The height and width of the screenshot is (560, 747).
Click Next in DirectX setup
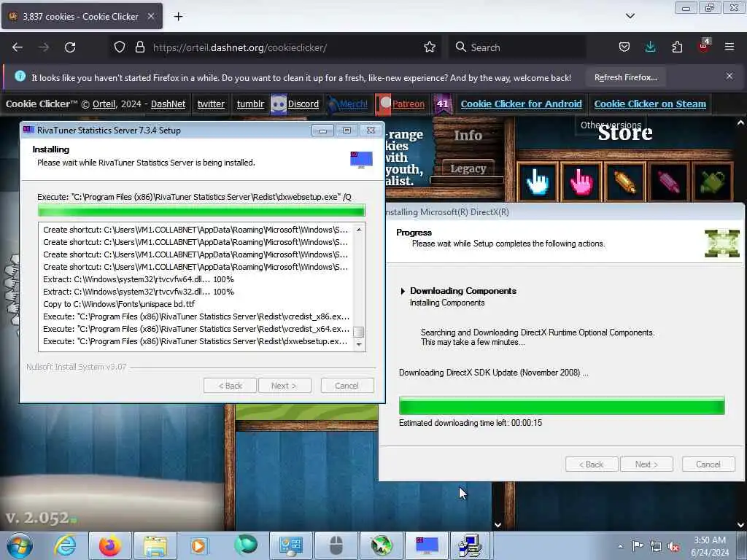click(646, 464)
